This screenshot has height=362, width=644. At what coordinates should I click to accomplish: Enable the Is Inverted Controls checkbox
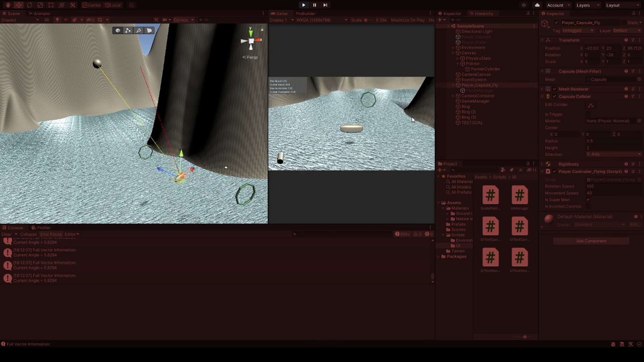coord(588,206)
